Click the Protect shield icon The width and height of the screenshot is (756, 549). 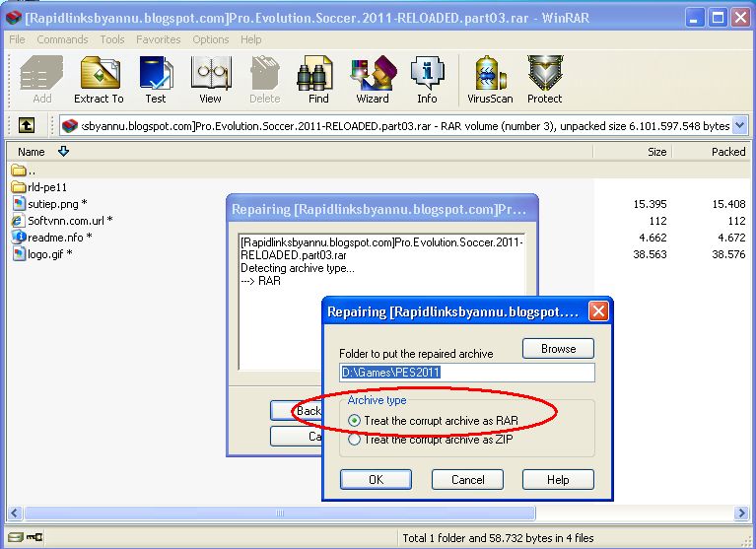point(545,79)
